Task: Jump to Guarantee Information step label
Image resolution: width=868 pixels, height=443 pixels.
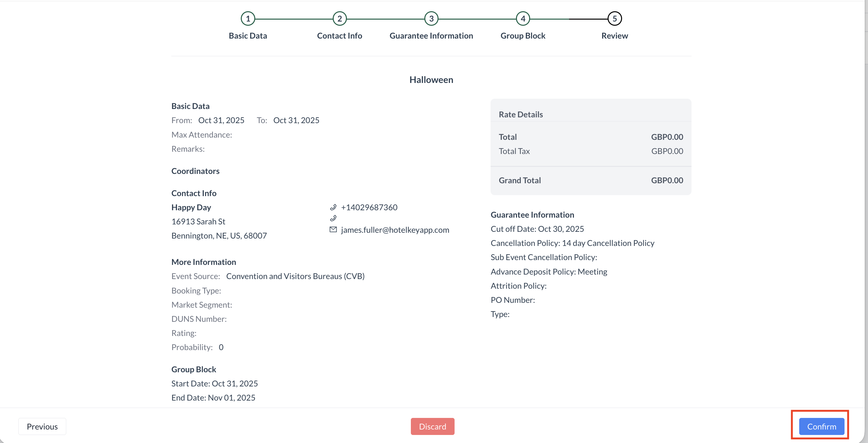Action: [x=431, y=36]
